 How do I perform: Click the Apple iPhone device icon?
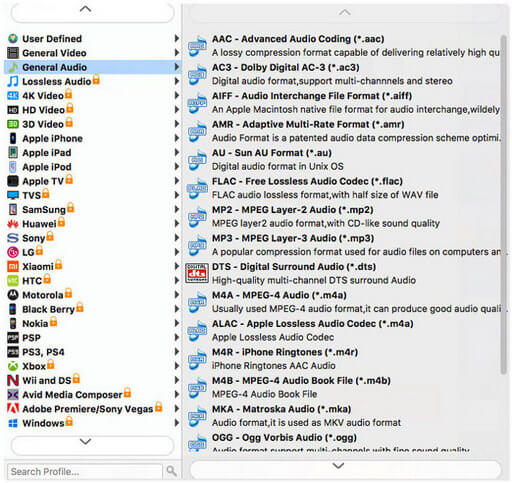13,138
